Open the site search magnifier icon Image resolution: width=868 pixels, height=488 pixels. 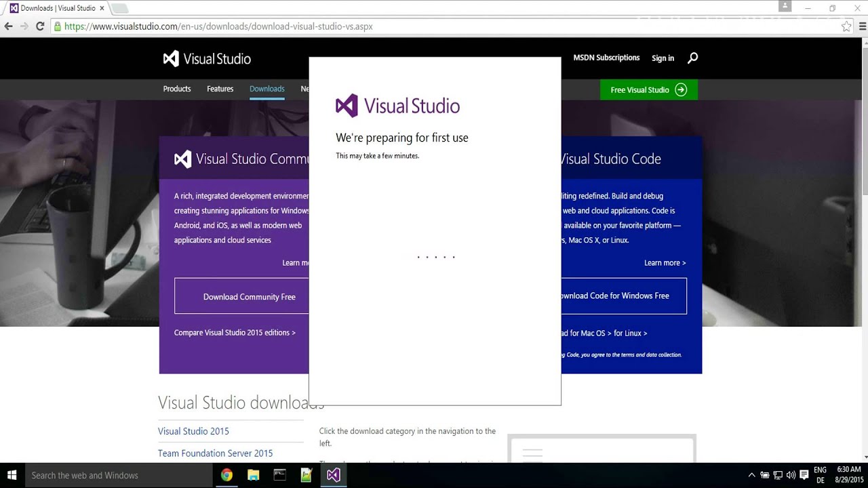(692, 58)
